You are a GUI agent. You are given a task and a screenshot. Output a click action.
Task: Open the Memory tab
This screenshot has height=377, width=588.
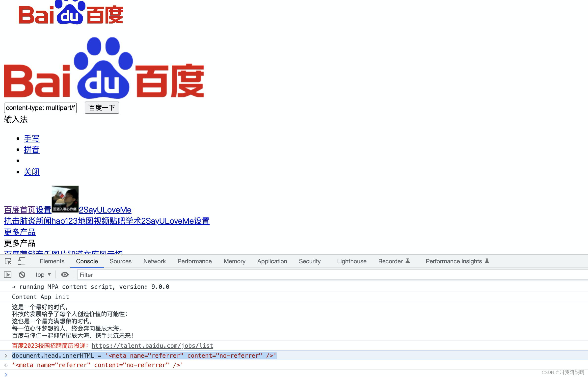(235, 261)
